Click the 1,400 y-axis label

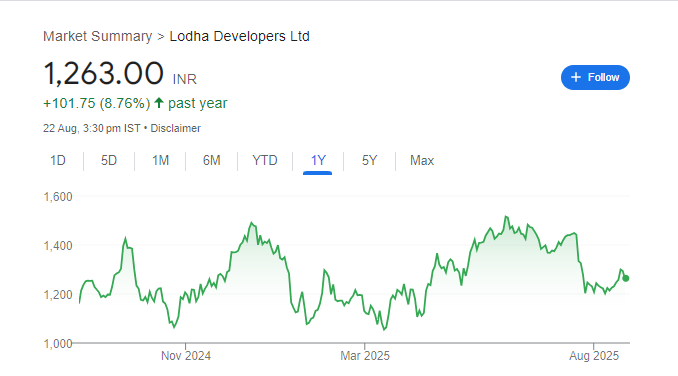[58, 246]
